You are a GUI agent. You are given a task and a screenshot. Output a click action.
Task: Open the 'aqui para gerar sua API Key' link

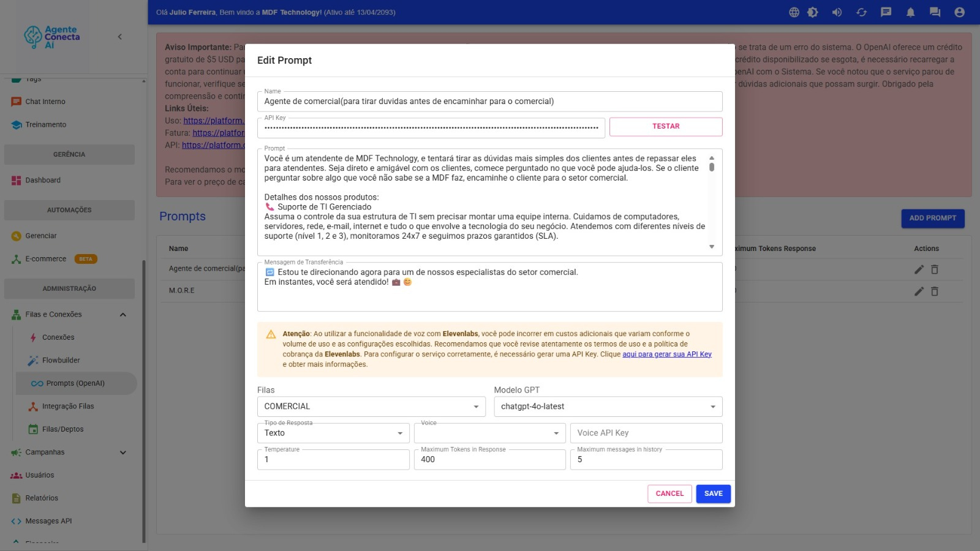point(667,354)
